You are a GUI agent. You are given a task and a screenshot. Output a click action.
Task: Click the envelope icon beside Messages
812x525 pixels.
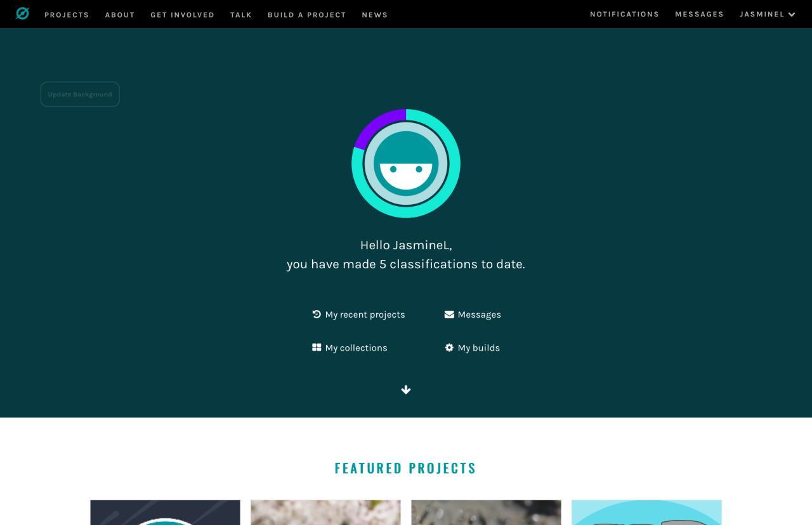[x=449, y=314]
